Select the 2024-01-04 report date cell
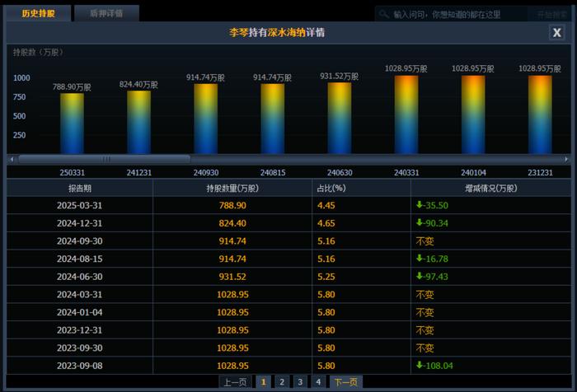Viewport: 577px width, 392px height. [x=79, y=312]
